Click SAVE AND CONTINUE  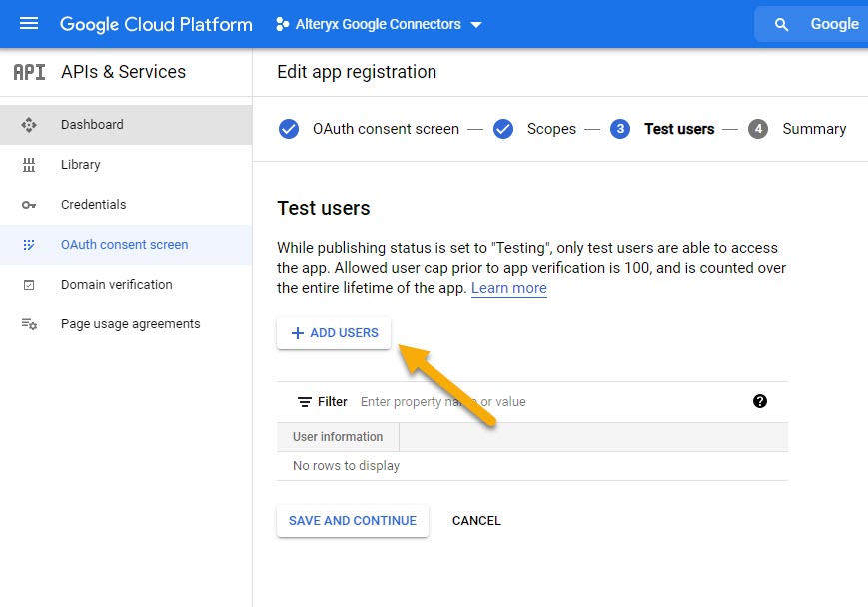click(352, 520)
